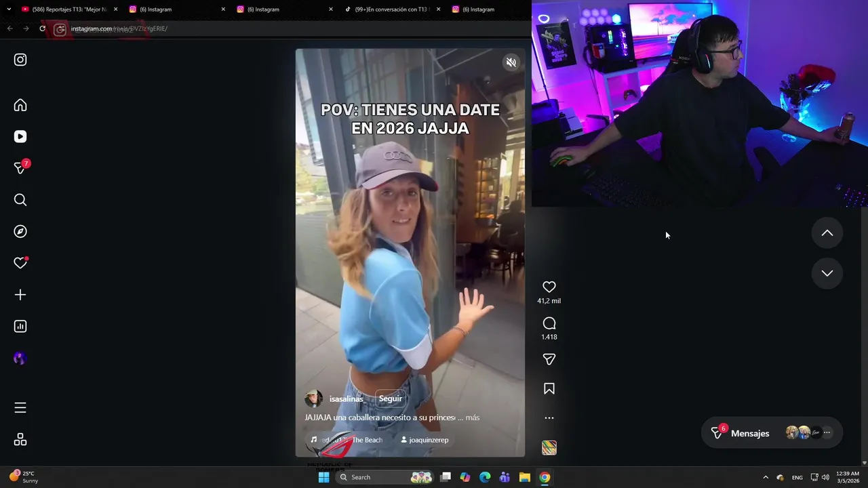868x488 pixels.
Task: Save the reel with bookmark icon
Action: 549,389
